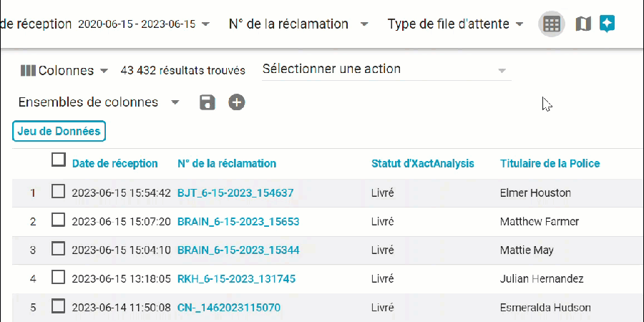The height and width of the screenshot is (322, 644).
Task: Select the checkbox on row 5
Action: click(59, 307)
